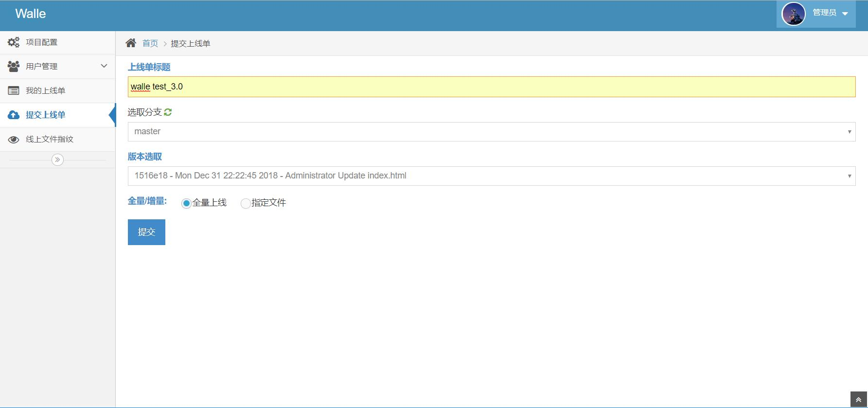The image size is (868, 408).
Task: Open the 版本选取 commit version dropdown
Action: [x=492, y=176]
